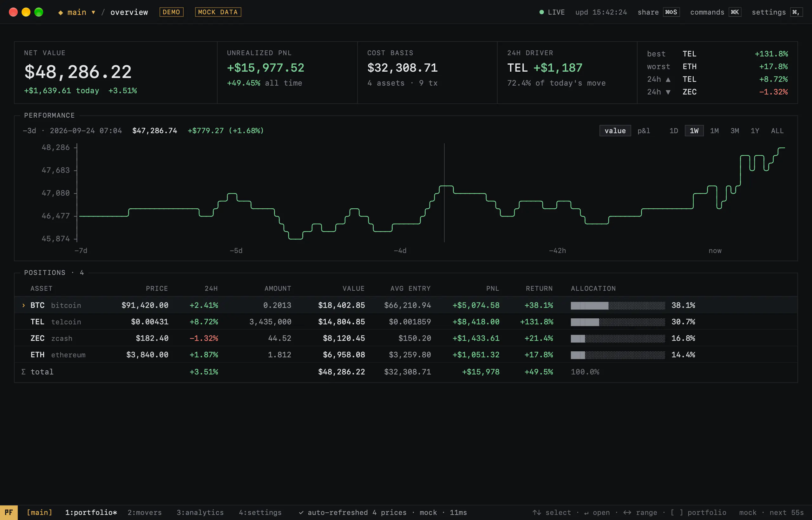Sort by the PRICE column header
The image size is (812, 520).
click(x=157, y=288)
